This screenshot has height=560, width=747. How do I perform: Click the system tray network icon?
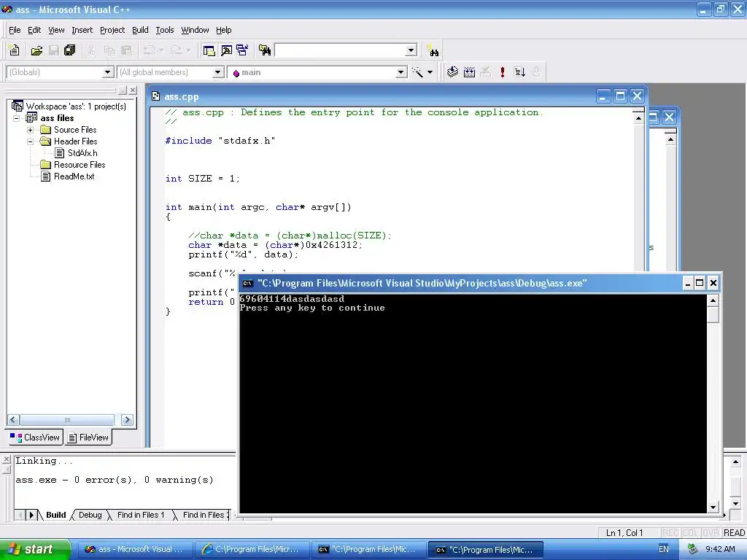(x=692, y=549)
